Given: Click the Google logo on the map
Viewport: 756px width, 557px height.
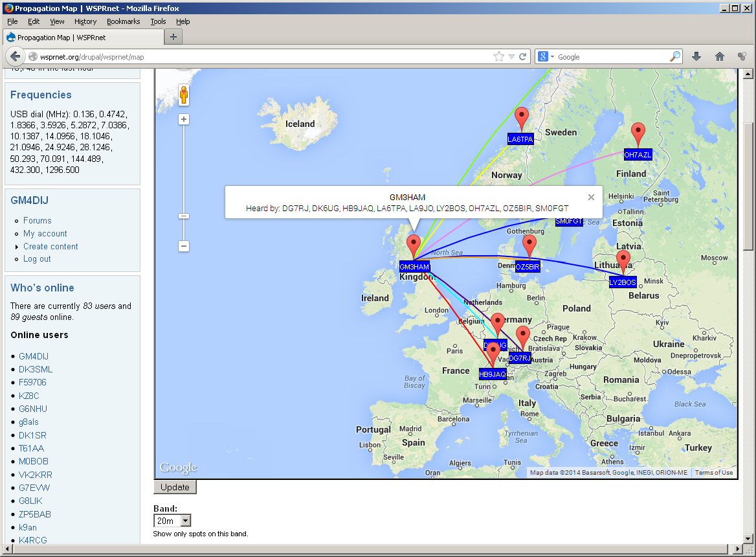Looking at the screenshot, I should click(x=179, y=468).
